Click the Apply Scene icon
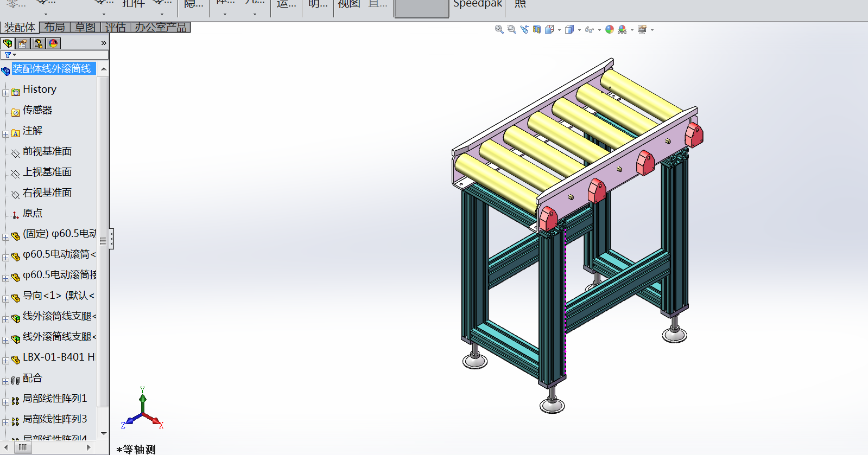The image size is (868, 455). point(622,29)
